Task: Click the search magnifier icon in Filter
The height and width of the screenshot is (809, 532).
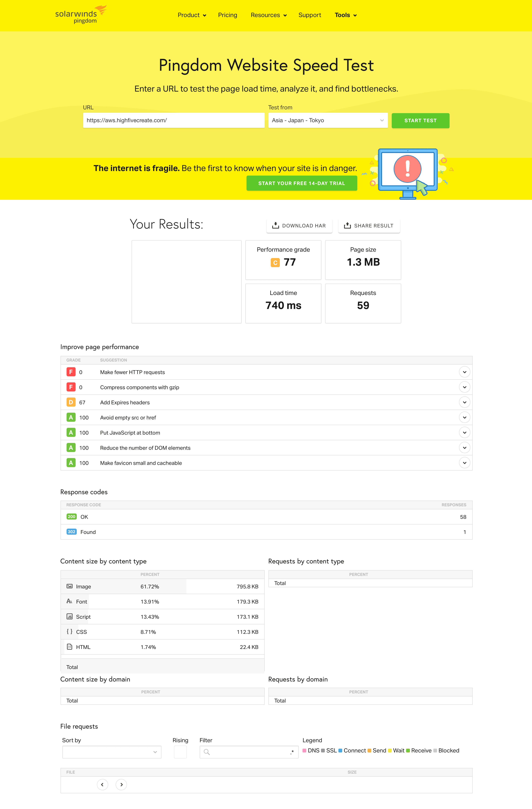Action: (207, 752)
